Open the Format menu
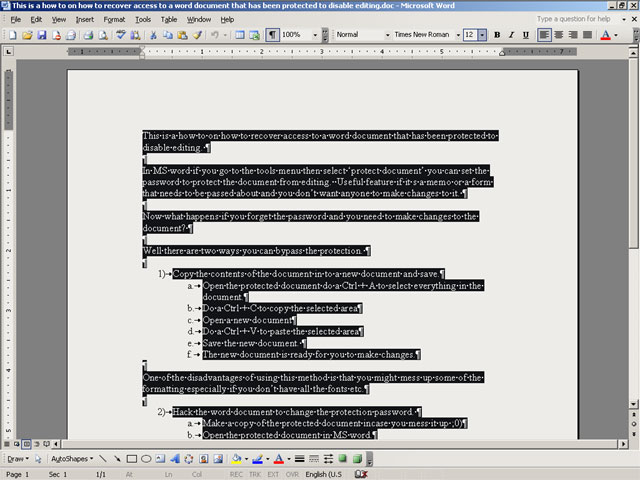 114,19
